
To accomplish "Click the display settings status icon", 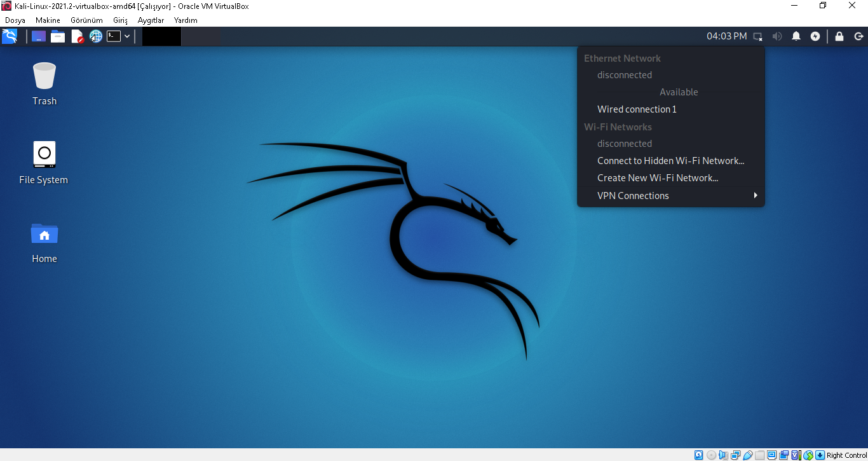I will click(771, 455).
